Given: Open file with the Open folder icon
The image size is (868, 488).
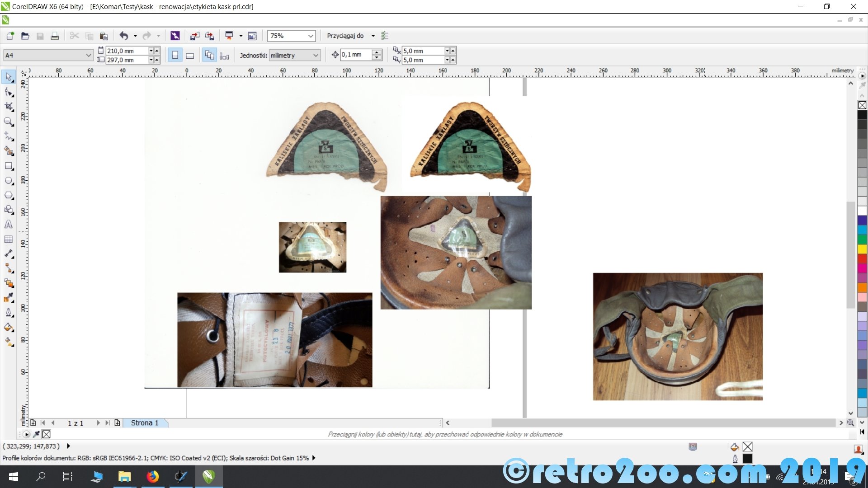Looking at the screenshot, I should click(25, 36).
